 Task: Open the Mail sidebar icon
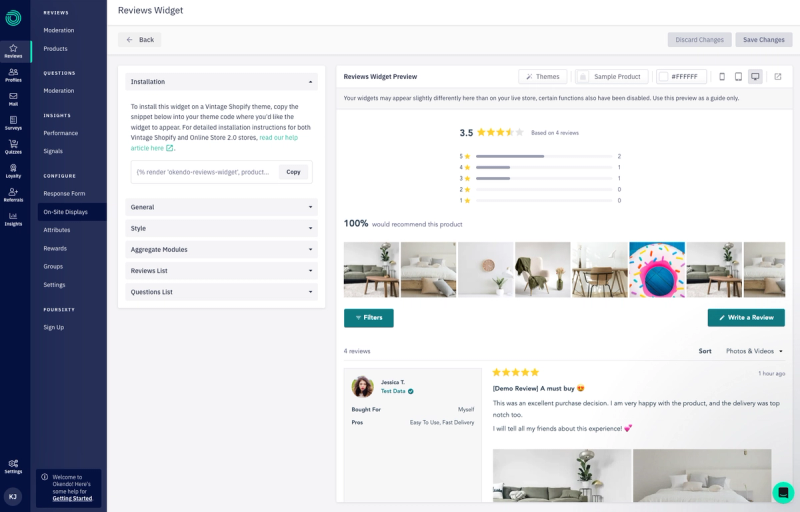(x=13, y=99)
